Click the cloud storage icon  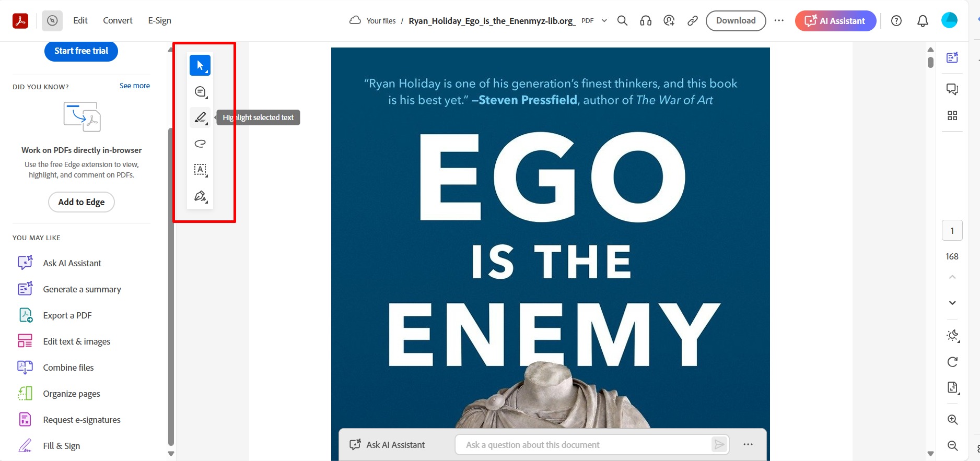355,20
